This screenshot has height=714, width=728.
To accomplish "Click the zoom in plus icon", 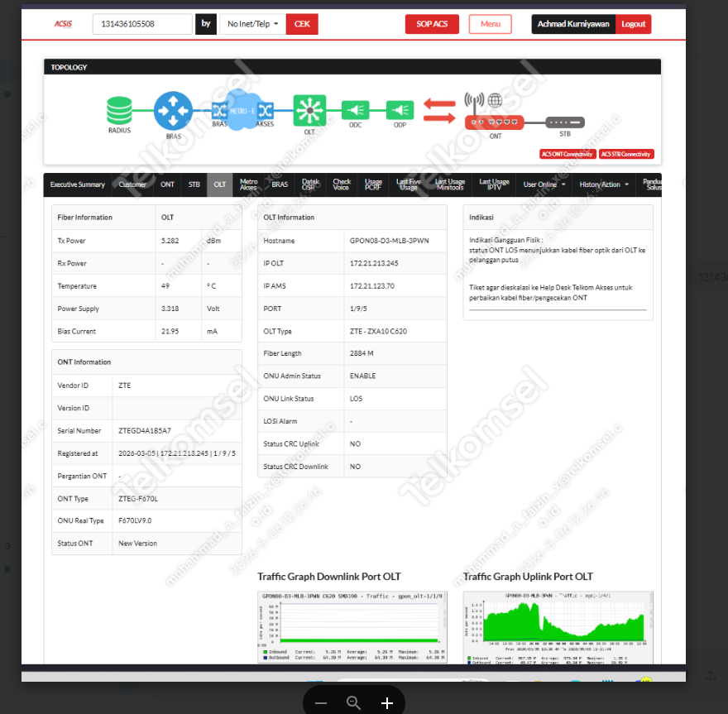I will coord(387,703).
